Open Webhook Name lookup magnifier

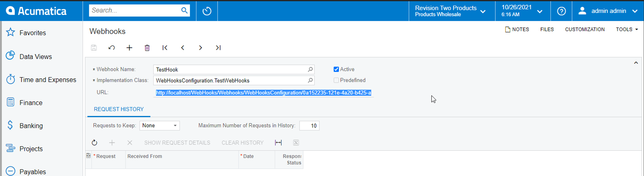tap(310, 69)
